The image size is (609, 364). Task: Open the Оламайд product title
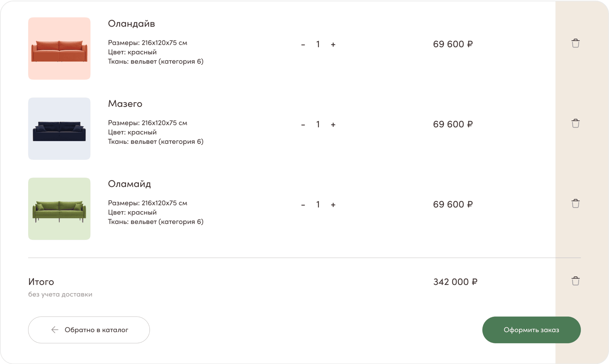pos(129,184)
